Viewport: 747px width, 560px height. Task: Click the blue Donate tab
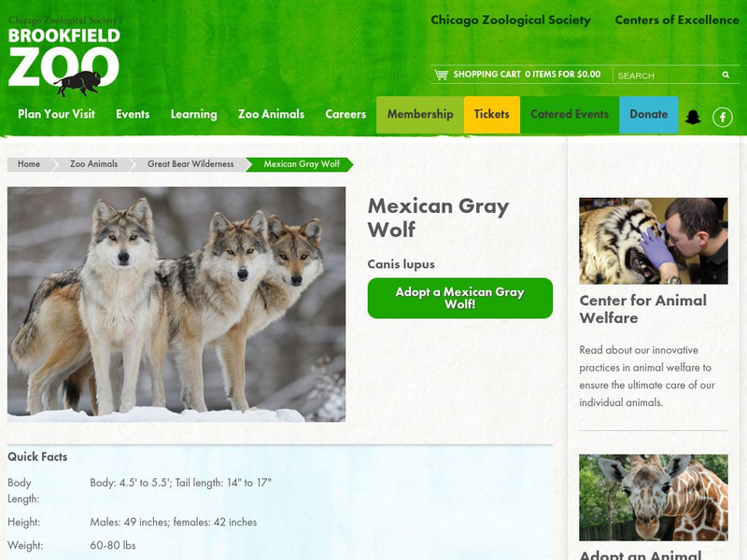tap(648, 115)
